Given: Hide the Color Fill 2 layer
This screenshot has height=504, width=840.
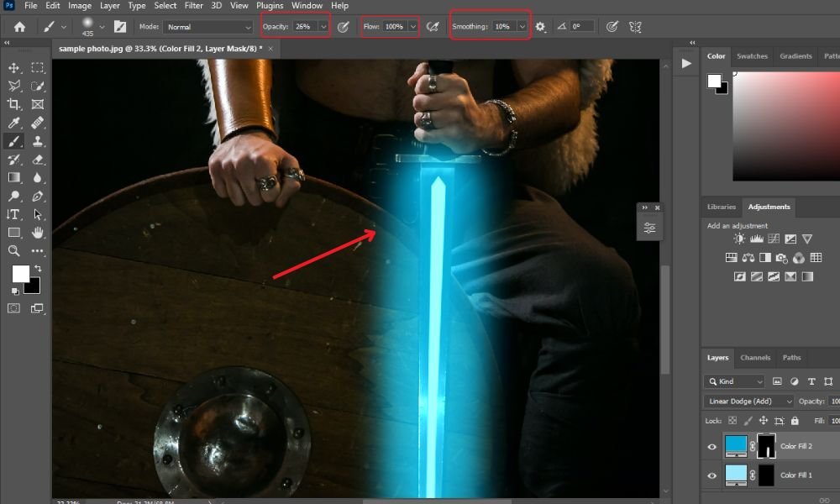Looking at the screenshot, I should pos(712,447).
